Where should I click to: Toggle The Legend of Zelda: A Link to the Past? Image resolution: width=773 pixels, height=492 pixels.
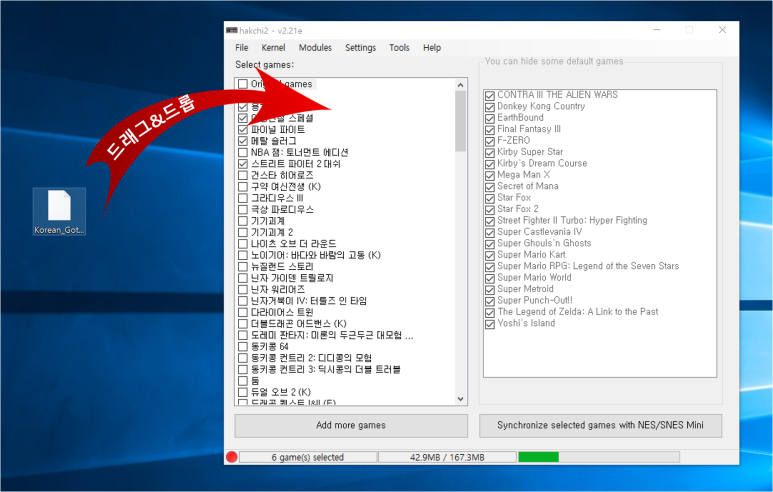[490, 313]
